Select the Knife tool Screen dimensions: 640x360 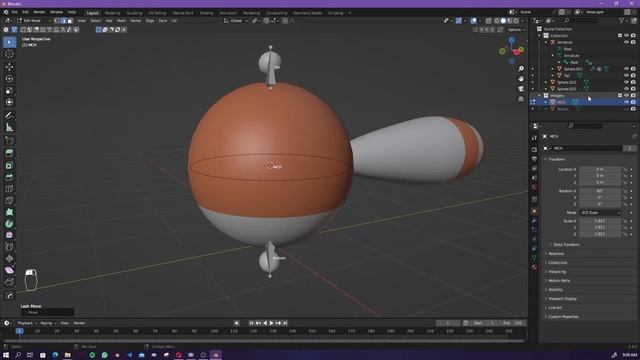[9, 200]
